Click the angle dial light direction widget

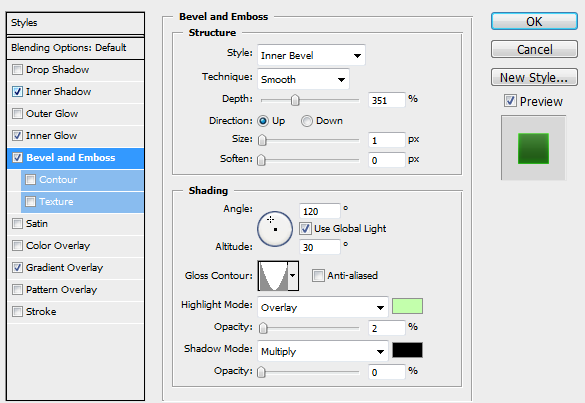pyautogui.click(x=275, y=229)
